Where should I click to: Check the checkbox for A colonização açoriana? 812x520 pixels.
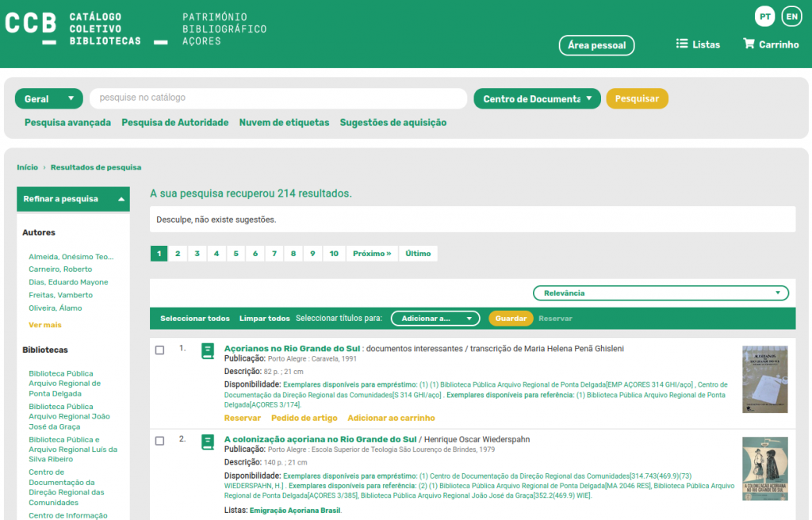pos(159,441)
